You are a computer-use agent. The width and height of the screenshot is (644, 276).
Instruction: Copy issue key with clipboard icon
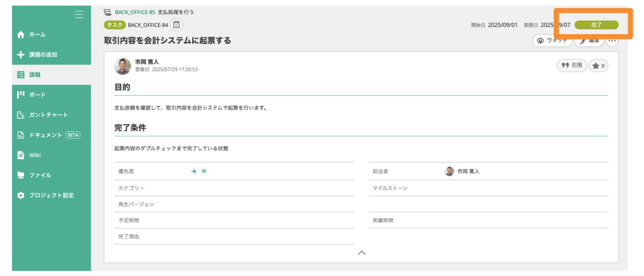coord(177,25)
